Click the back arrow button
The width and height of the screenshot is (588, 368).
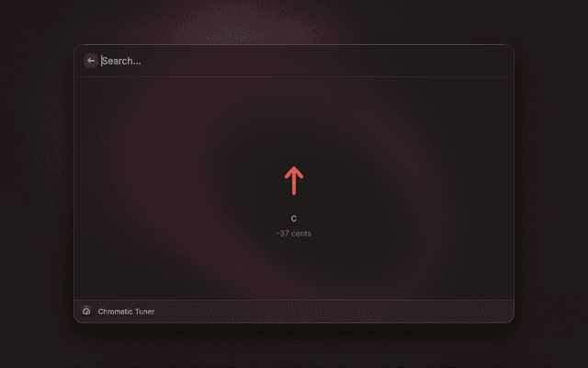(91, 61)
